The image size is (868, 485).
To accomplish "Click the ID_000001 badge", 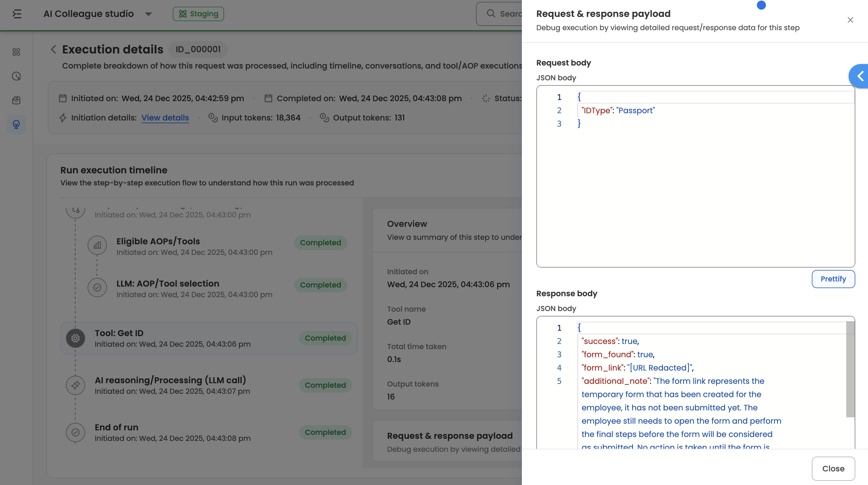I will tap(198, 49).
